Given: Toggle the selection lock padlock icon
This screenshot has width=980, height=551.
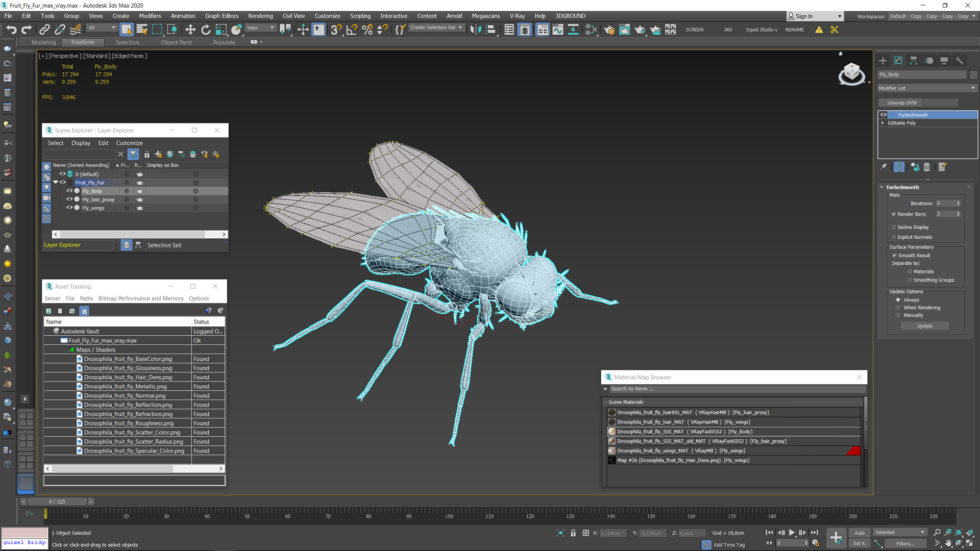Looking at the screenshot, I should [573, 533].
